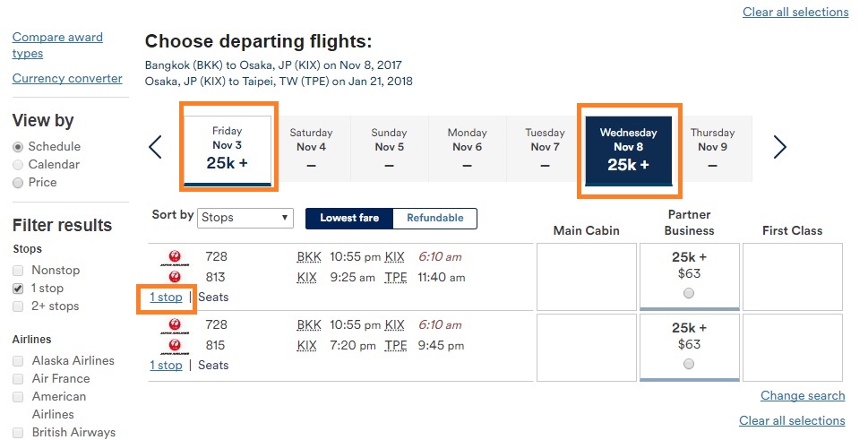Advance to later dates with right chevron
Image resolution: width=868 pixels, height=440 pixels.
[x=779, y=147]
